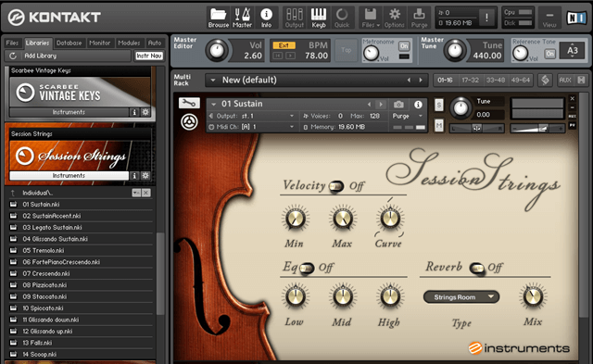Click the Master Vol knob
The width and height of the screenshot is (593, 364).
[217, 51]
